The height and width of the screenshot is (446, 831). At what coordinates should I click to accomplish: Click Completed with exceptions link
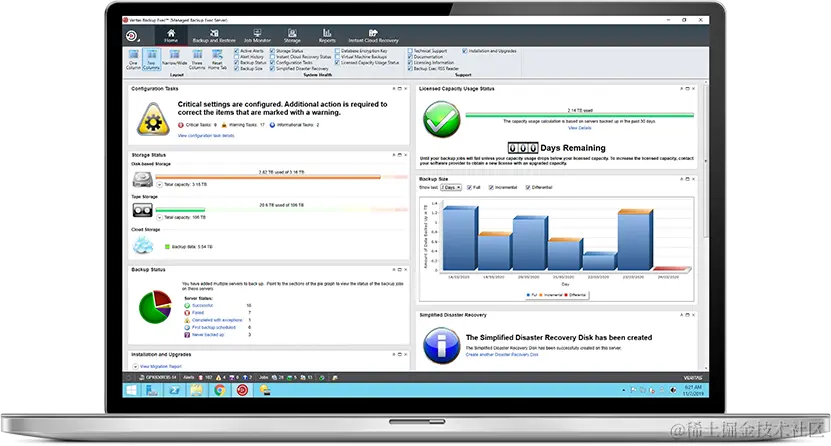pyautogui.click(x=217, y=320)
